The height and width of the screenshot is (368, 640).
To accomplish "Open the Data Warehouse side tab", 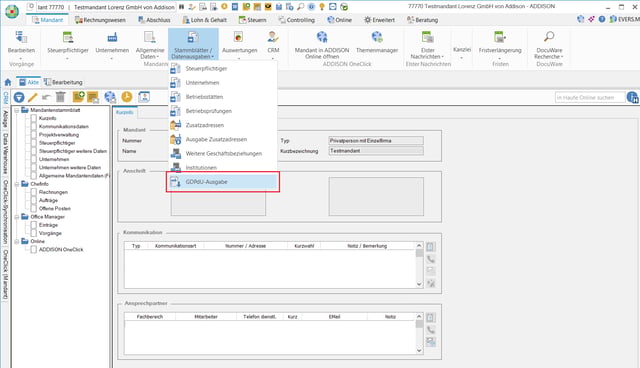I will 5,154.
